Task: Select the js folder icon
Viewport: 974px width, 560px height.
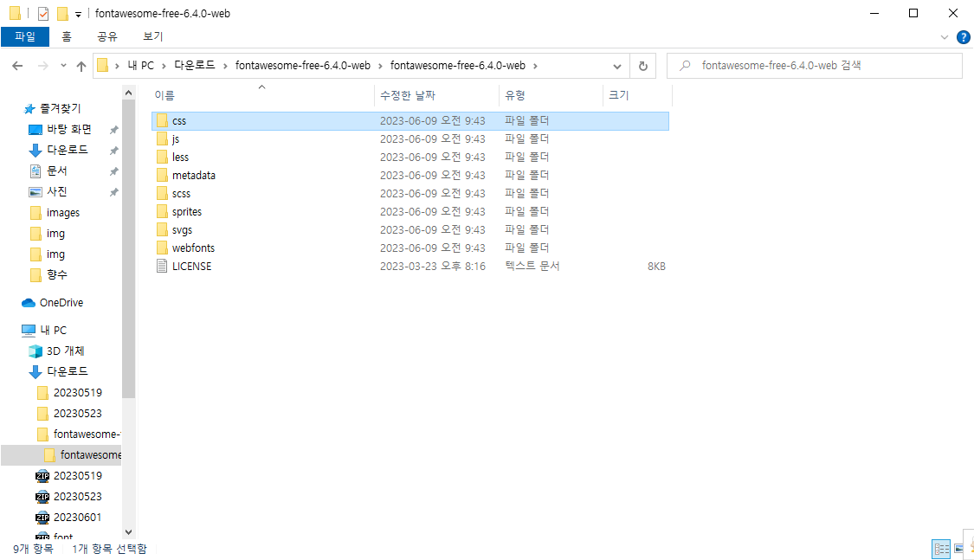Action: [162, 138]
